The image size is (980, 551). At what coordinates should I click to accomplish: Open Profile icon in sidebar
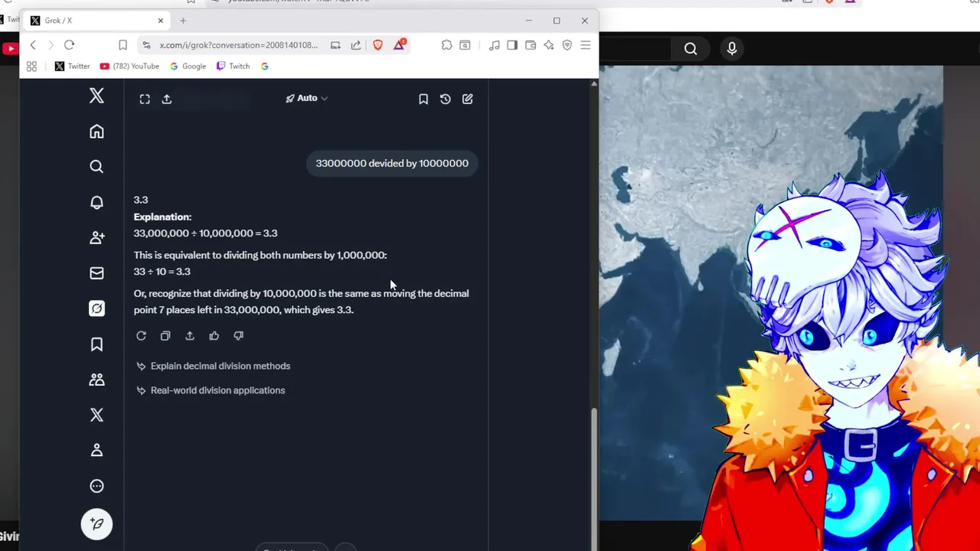click(x=96, y=450)
